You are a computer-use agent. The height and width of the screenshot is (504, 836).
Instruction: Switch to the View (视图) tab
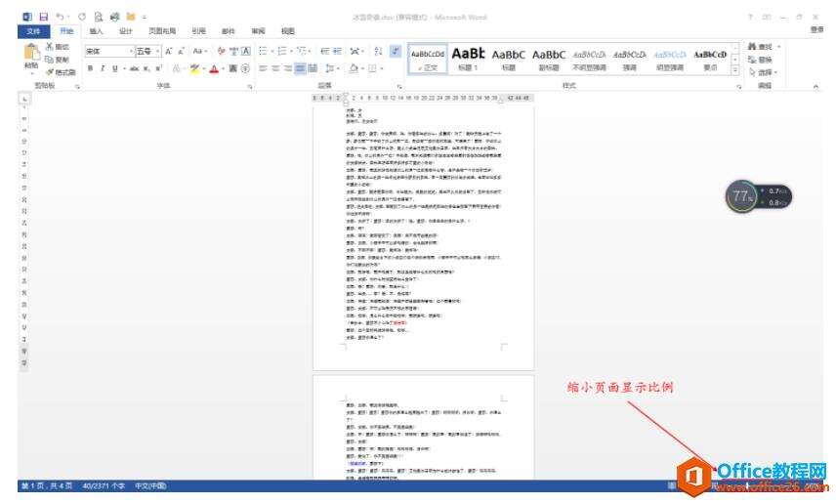288,31
